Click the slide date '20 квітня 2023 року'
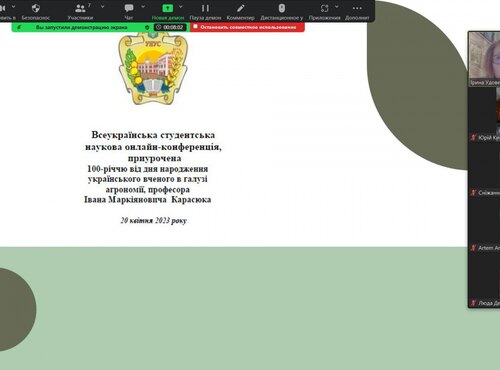This screenshot has width=500, height=370. pyautogui.click(x=154, y=220)
